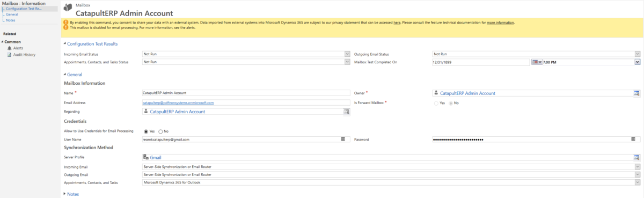Select No for Is Forward Mailbox
The height and width of the screenshot is (198, 644).
(x=451, y=102)
